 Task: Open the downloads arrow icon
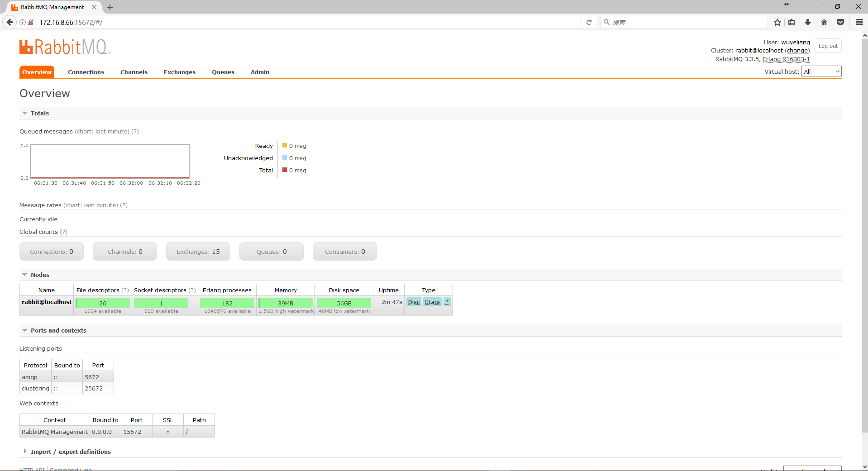point(808,22)
